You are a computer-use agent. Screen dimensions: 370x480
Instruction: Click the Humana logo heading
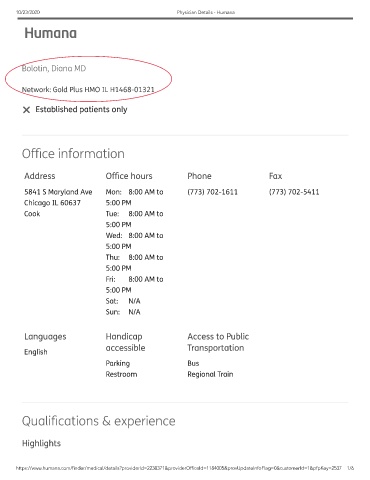[x=50, y=33]
